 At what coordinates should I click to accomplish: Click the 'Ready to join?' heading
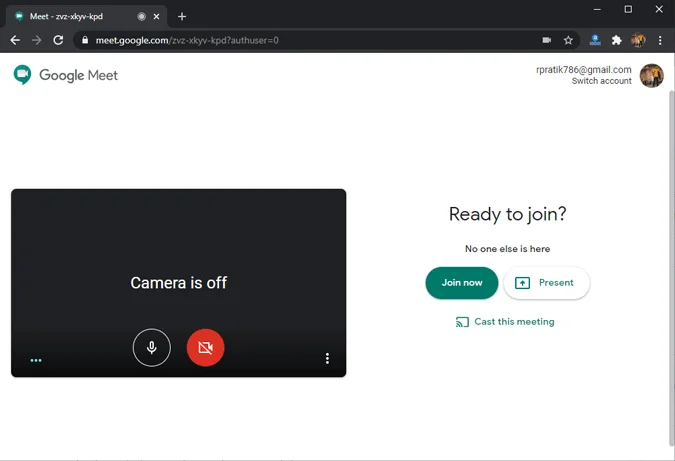point(508,214)
